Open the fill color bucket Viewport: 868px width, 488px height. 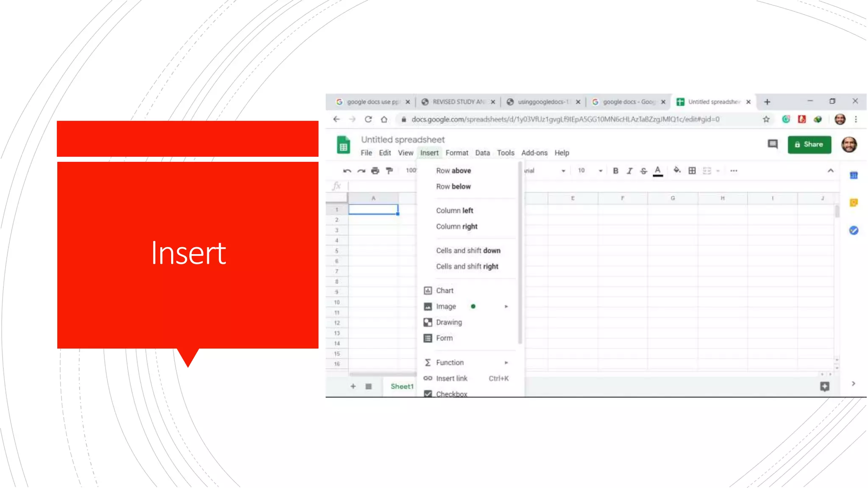pyautogui.click(x=677, y=171)
